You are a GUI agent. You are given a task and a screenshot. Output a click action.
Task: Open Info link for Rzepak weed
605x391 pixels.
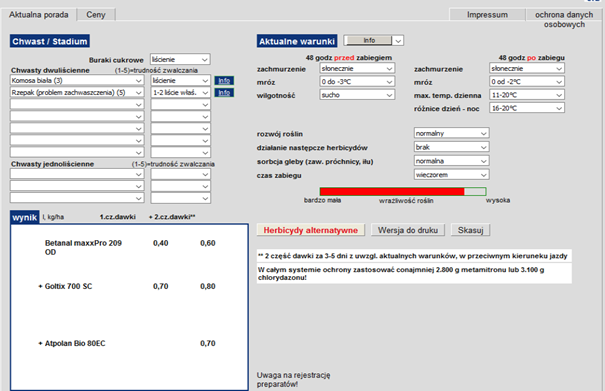[224, 93]
